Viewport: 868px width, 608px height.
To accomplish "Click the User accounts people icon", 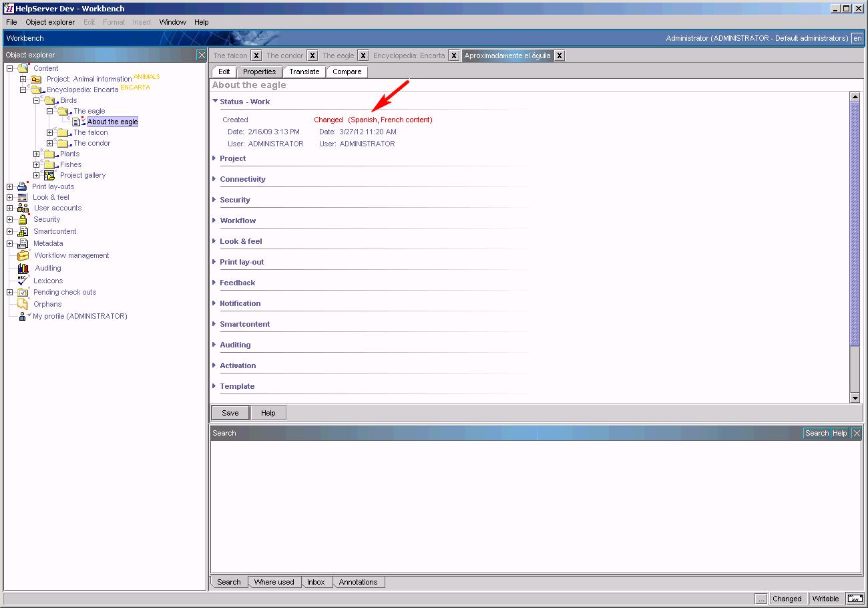I will coord(23,208).
